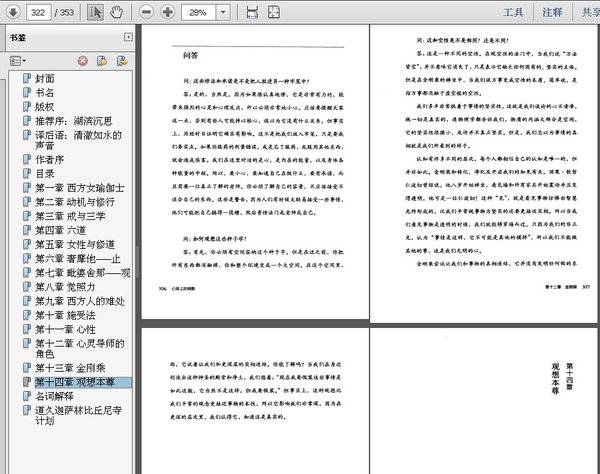Edit the zoom percentage field showing 28%
Image resolution: width=600 pixels, height=474 pixels.
[x=198, y=12]
